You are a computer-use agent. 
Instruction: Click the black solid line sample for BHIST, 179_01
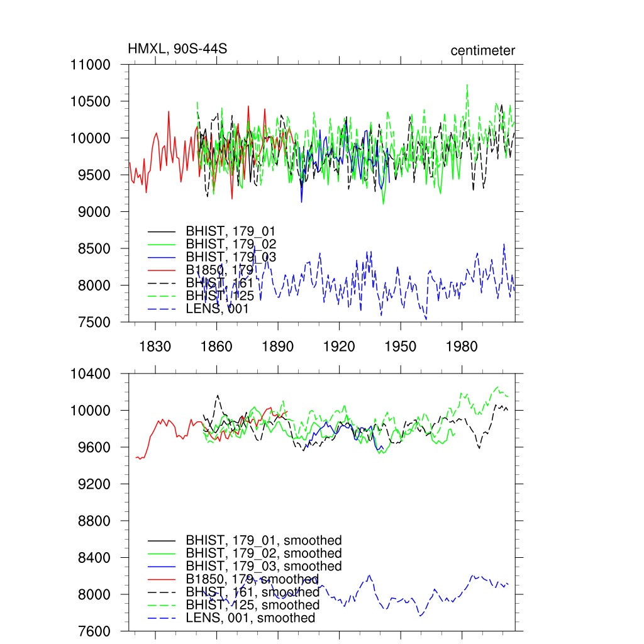pyautogui.click(x=162, y=231)
